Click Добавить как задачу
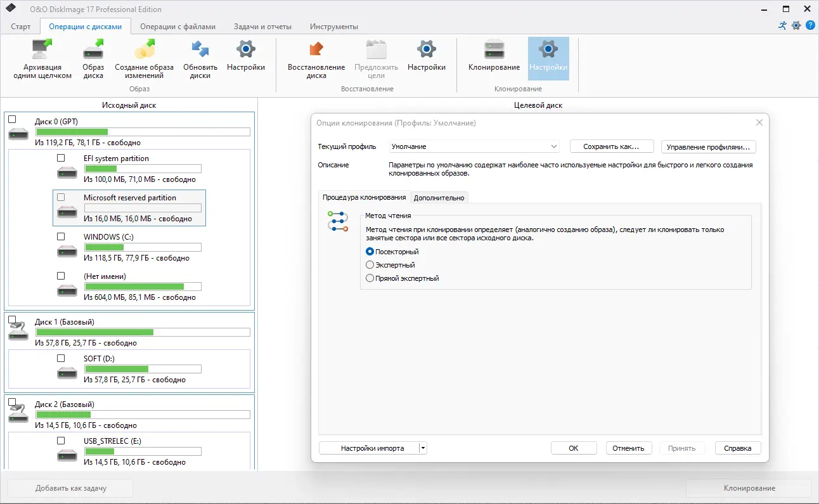This screenshot has width=819, height=504. point(70,488)
